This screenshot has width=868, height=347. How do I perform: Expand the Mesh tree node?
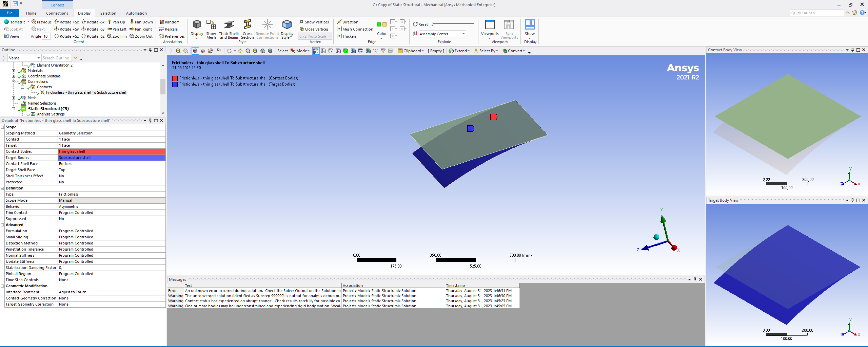point(14,98)
